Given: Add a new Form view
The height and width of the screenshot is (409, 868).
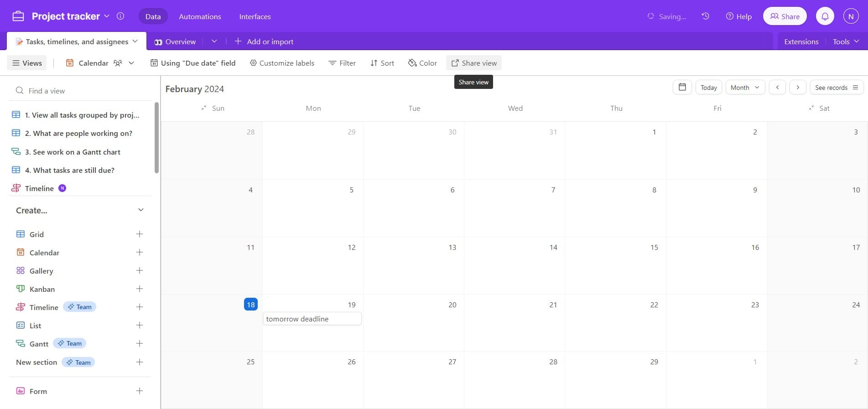Looking at the screenshot, I should click(140, 391).
